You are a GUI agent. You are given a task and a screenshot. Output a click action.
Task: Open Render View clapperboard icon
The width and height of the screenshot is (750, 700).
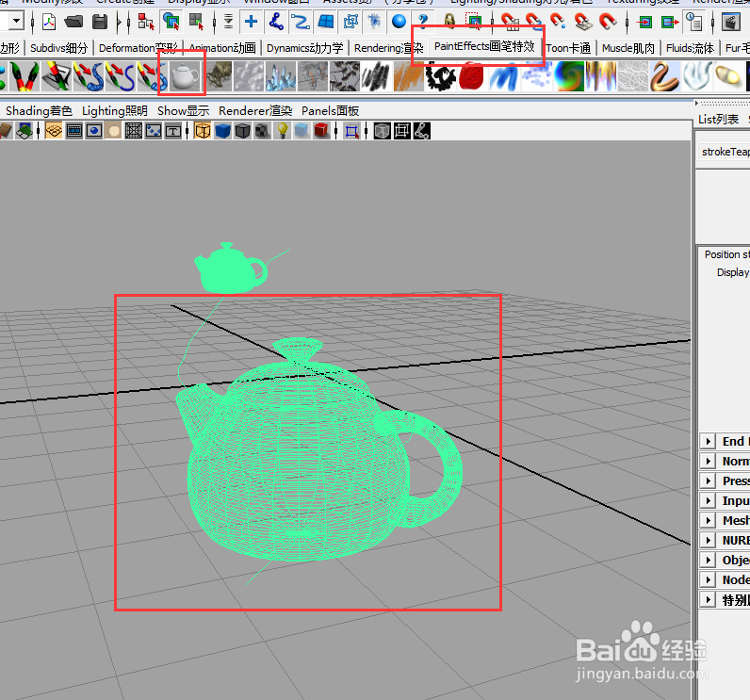coord(731,22)
